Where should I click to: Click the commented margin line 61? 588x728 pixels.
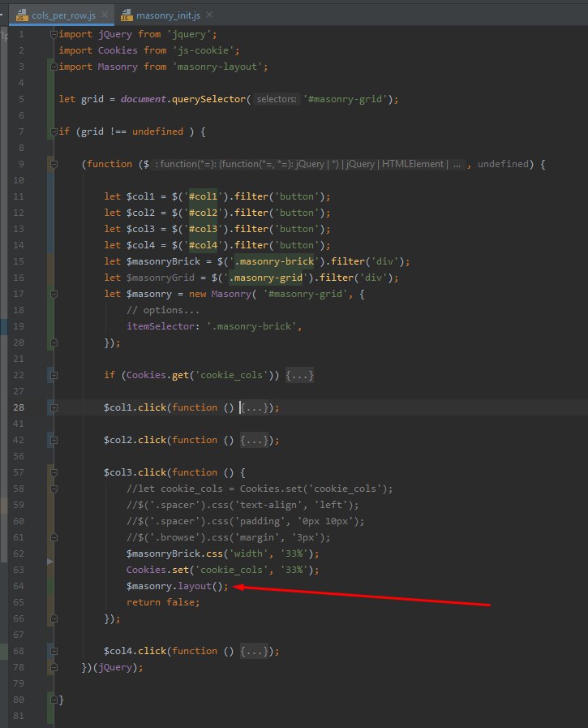pos(229,537)
